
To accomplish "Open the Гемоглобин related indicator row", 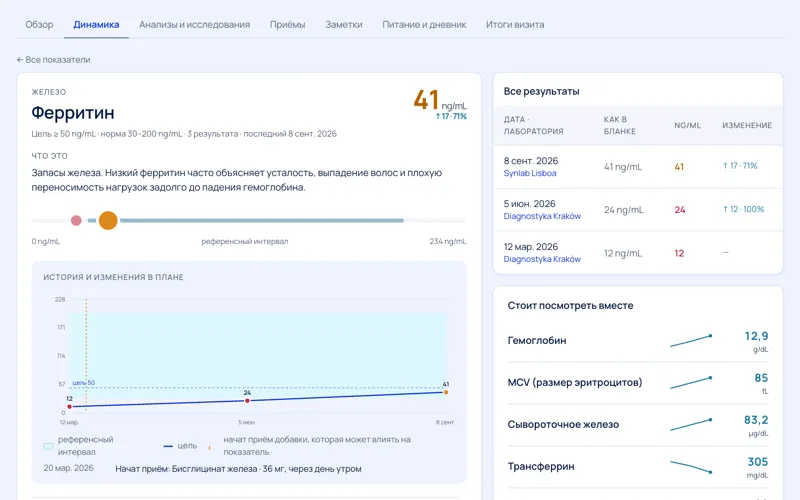I will point(638,341).
